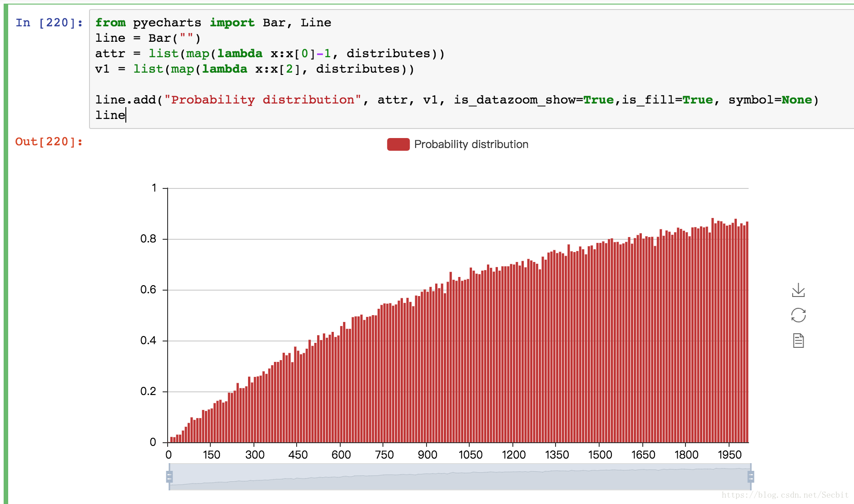
Task: Click the restore/refresh chart icon
Action: click(798, 315)
